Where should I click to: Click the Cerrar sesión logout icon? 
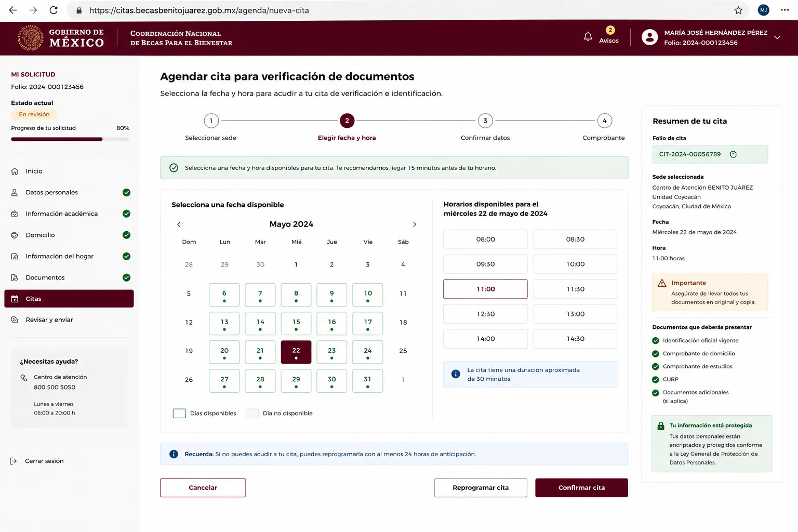14,461
